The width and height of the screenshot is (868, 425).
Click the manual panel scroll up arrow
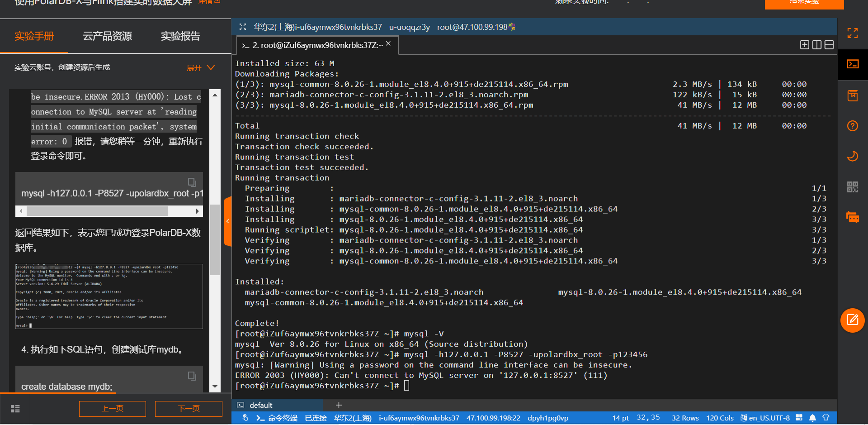215,95
